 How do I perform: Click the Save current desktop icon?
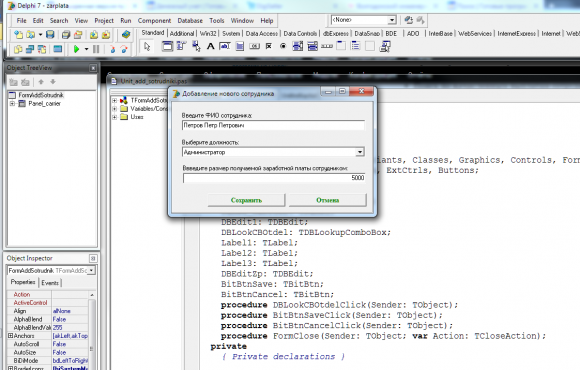pos(408,20)
